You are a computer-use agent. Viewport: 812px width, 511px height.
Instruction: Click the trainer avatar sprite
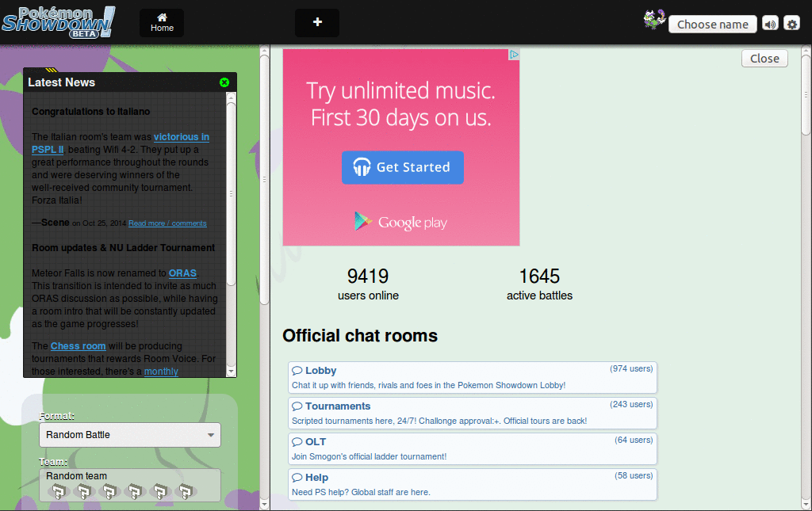click(654, 20)
